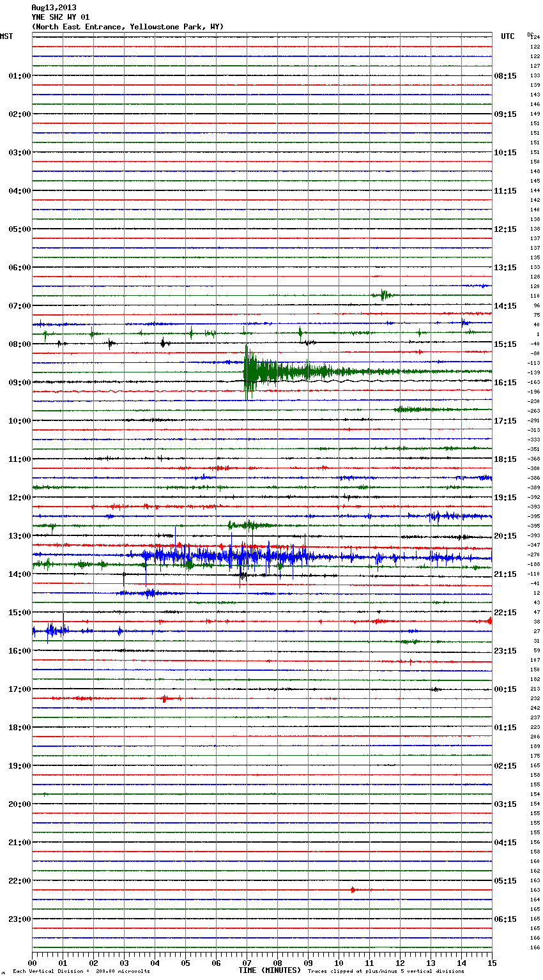The image size is (543, 980).
Task: Click the "UTC" time zone label
Action: [x=508, y=36]
